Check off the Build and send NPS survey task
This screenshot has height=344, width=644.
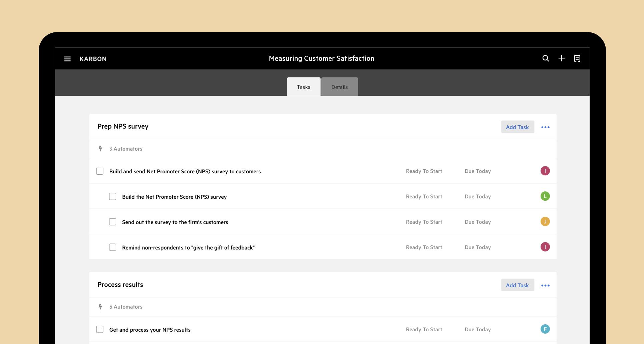tap(100, 171)
